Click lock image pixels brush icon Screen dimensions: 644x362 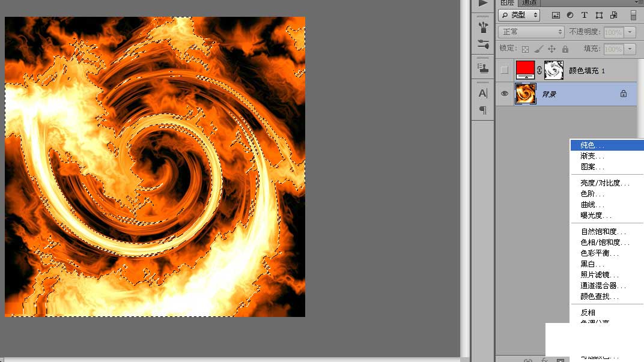point(539,49)
